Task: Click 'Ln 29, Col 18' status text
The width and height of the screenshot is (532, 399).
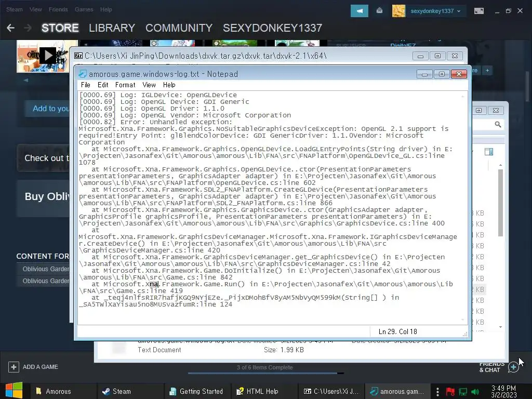Action: click(397, 331)
